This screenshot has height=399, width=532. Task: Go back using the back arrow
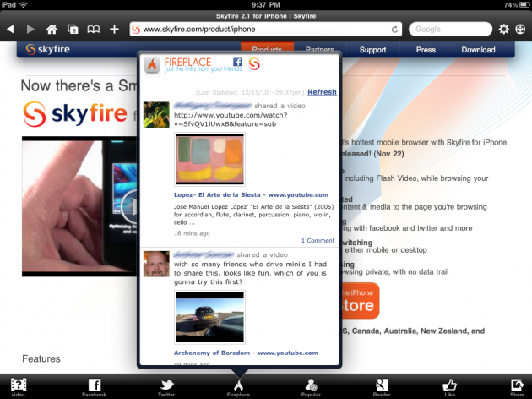tap(10, 29)
